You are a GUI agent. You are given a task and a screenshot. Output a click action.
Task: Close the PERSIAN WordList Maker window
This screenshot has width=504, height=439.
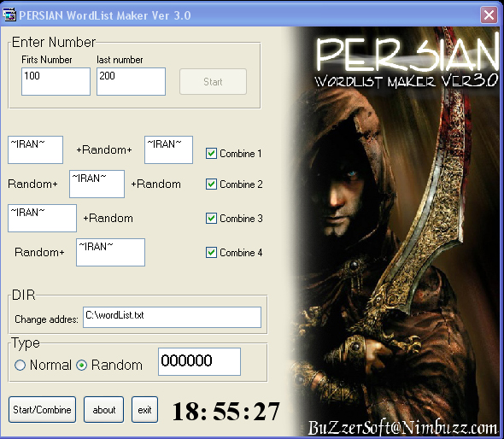[489, 15]
